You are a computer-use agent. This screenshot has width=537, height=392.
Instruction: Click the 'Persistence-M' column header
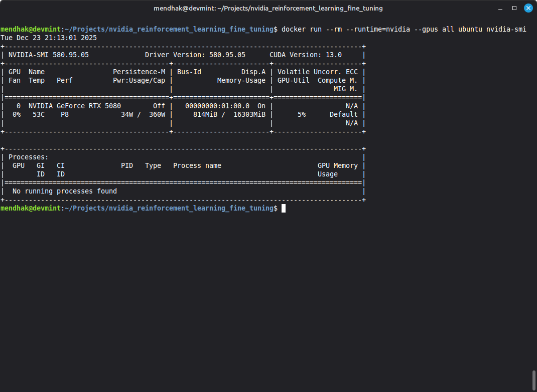[x=139, y=72]
